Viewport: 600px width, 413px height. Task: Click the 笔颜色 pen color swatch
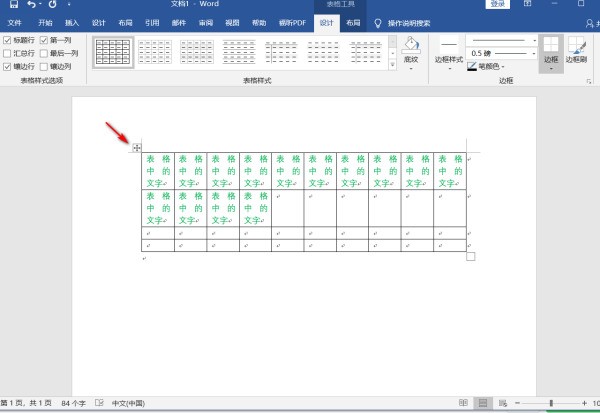pos(472,67)
